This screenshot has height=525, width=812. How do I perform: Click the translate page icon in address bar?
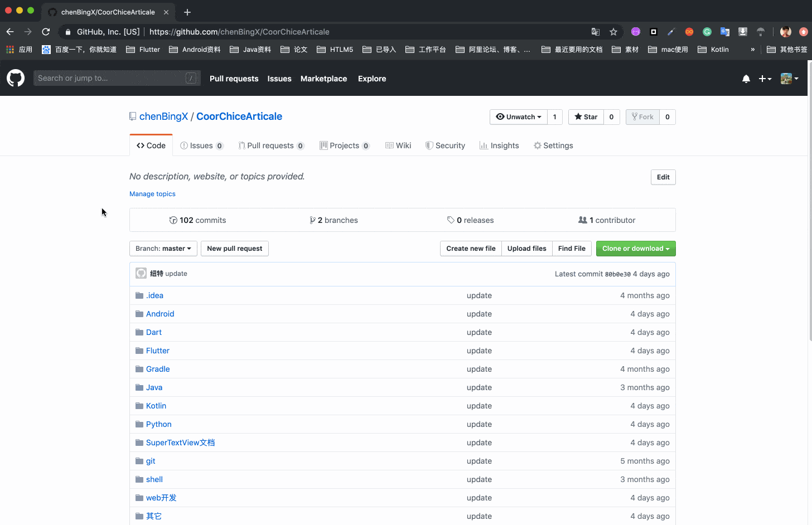(x=596, y=32)
